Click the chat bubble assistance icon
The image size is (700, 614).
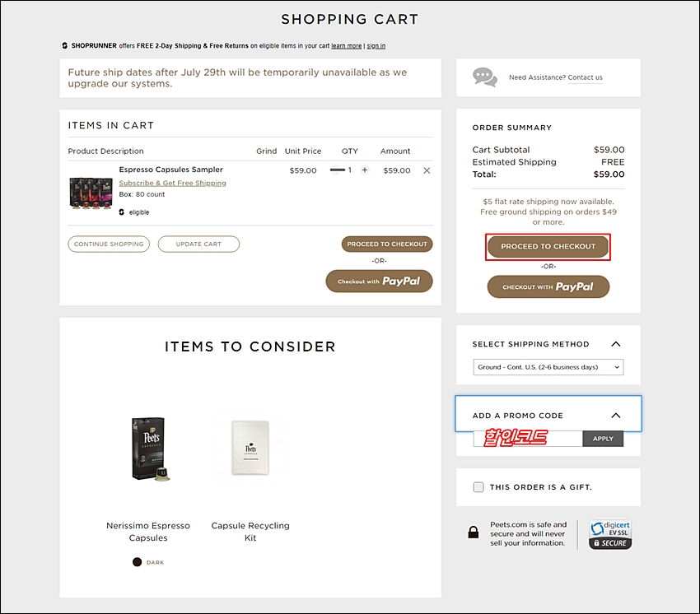pos(485,77)
